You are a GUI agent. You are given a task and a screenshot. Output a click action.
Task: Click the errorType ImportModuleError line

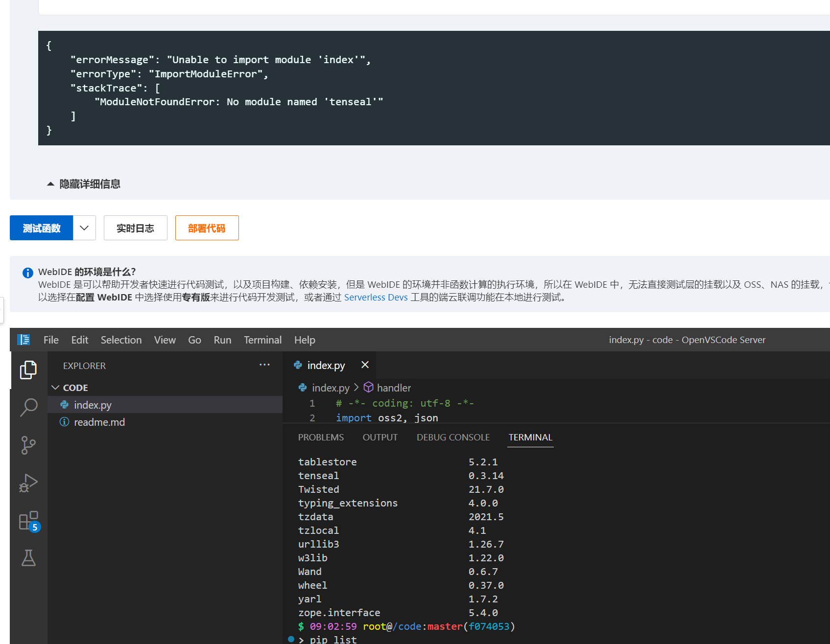(x=169, y=74)
